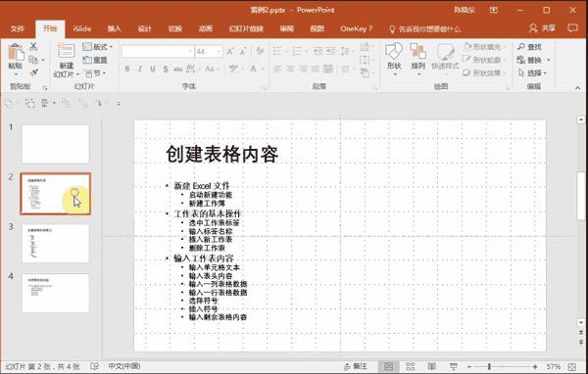Click the Distributed alignment icon
Image resolution: width=588 pixels, height=374 pixels.
pos(328,69)
